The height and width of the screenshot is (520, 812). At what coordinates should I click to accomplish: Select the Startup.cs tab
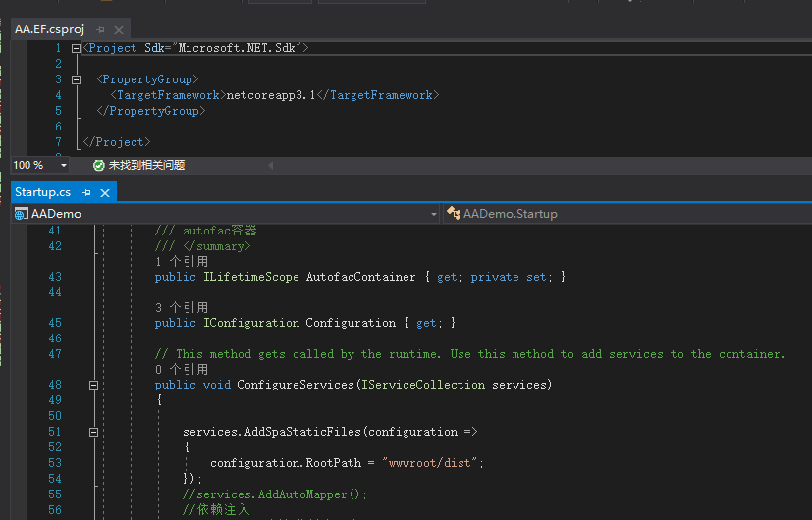[x=42, y=192]
